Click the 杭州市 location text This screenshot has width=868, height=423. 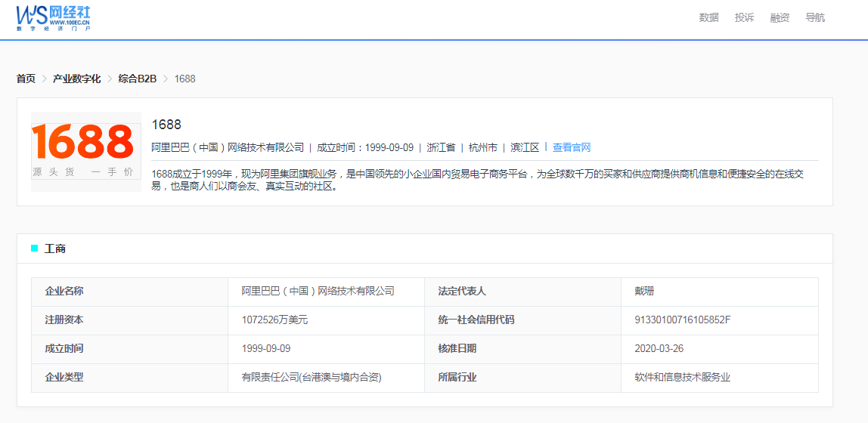click(x=482, y=147)
